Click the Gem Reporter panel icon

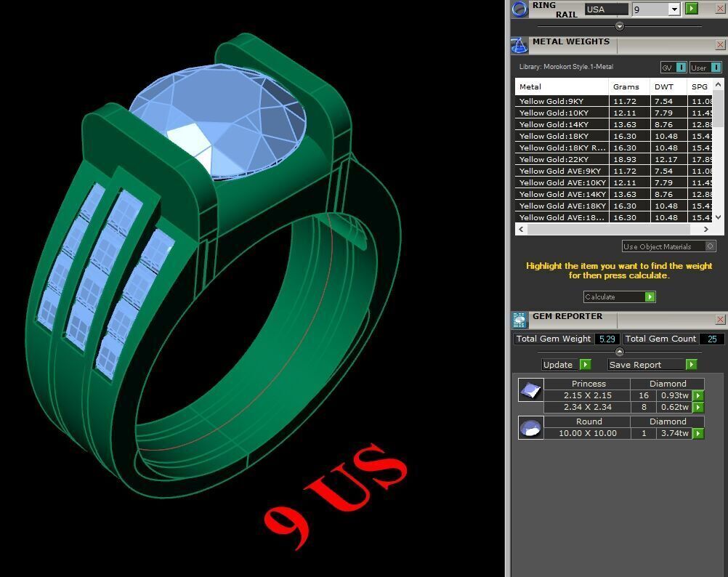click(519, 320)
